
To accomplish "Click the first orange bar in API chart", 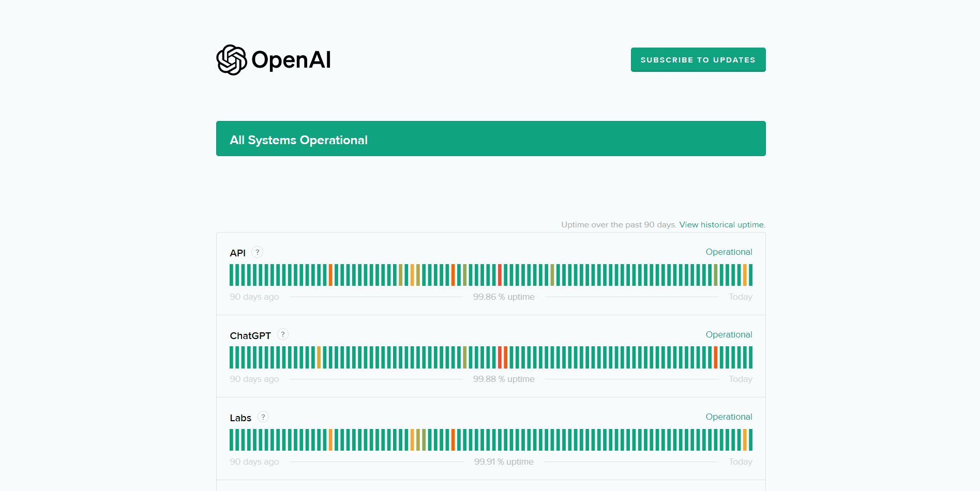I will click(330, 275).
